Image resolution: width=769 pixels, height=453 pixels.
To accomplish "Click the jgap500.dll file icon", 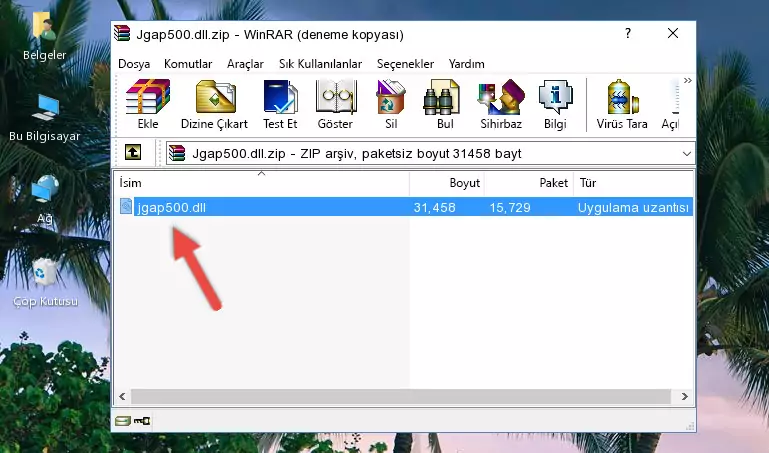I will pos(126,206).
